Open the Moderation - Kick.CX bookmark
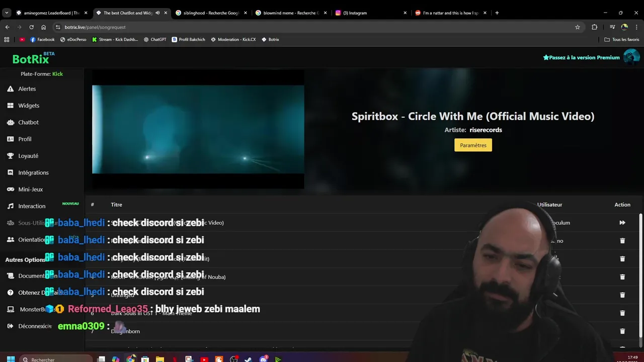 (x=233, y=39)
